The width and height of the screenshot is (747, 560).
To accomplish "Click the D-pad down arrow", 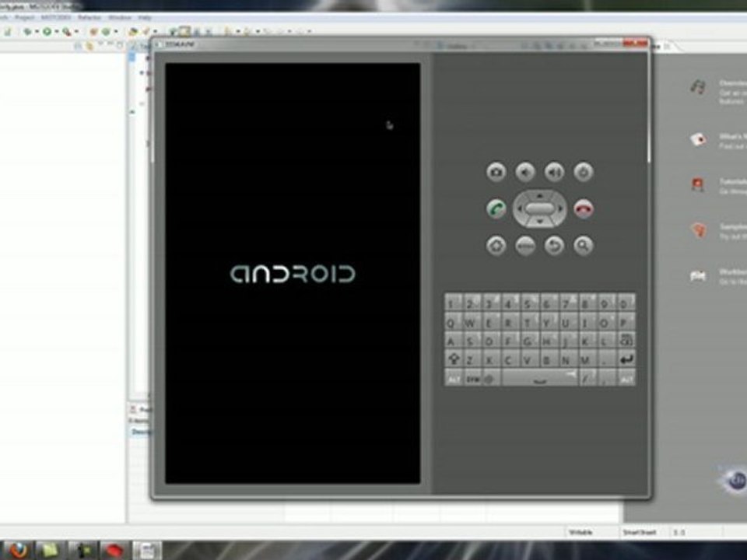I will pyautogui.click(x=540, y=222).
